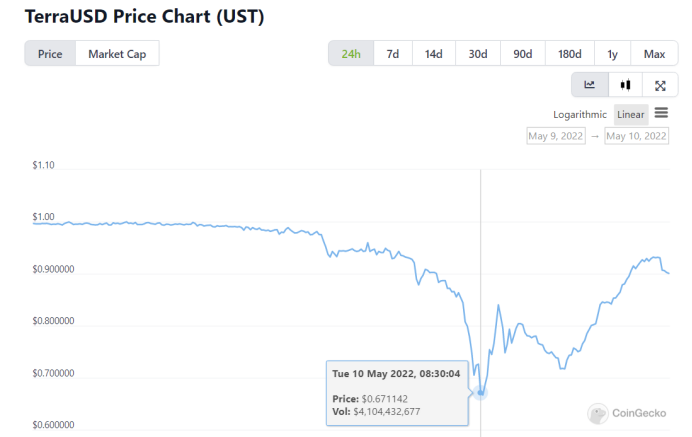Choose the 14d time range
Image resolution: width=692 pixels, height=437 pixels.
coord(433,54)
